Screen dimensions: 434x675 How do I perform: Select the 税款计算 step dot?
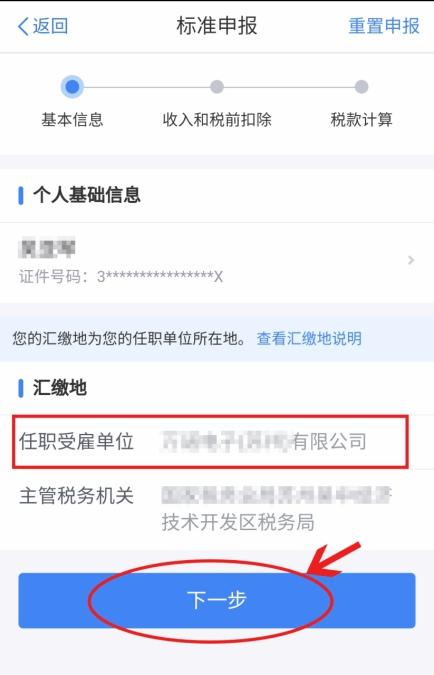(x=361, y=87)
